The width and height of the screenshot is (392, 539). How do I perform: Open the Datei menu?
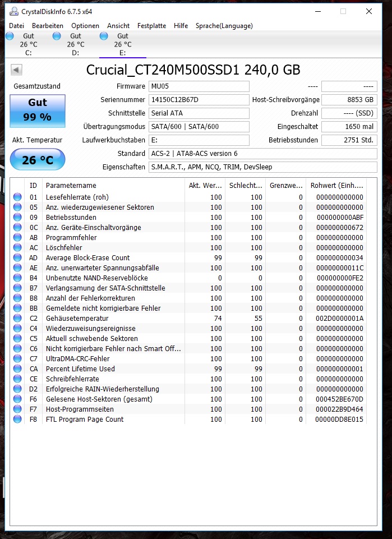tap(16, 26)
